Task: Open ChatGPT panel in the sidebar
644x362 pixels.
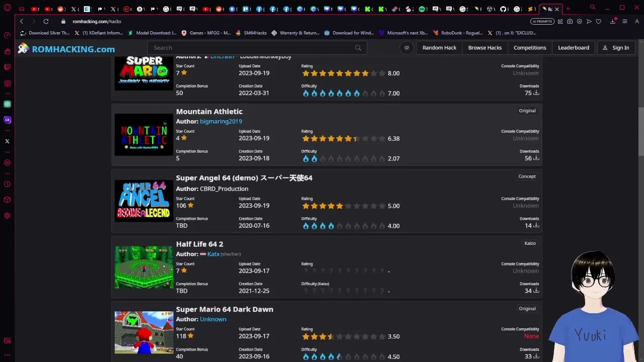Action: pyautogui.click(x=7, y=104)
